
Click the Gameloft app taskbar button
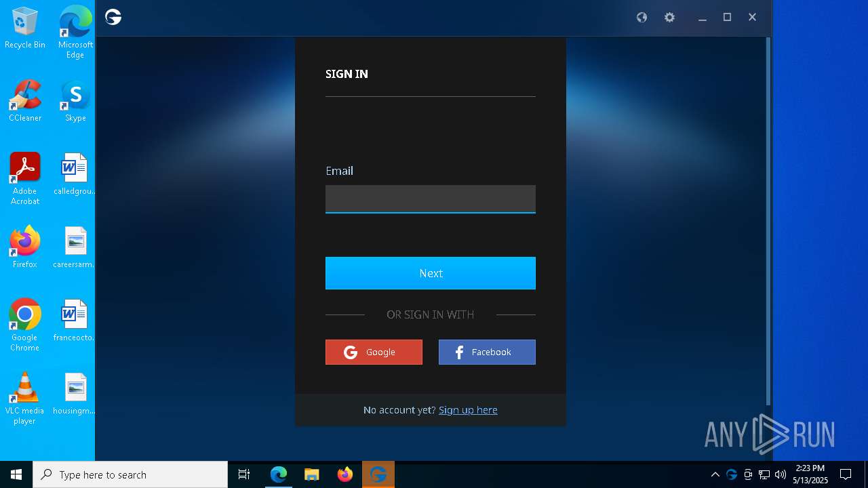[378, 474]
